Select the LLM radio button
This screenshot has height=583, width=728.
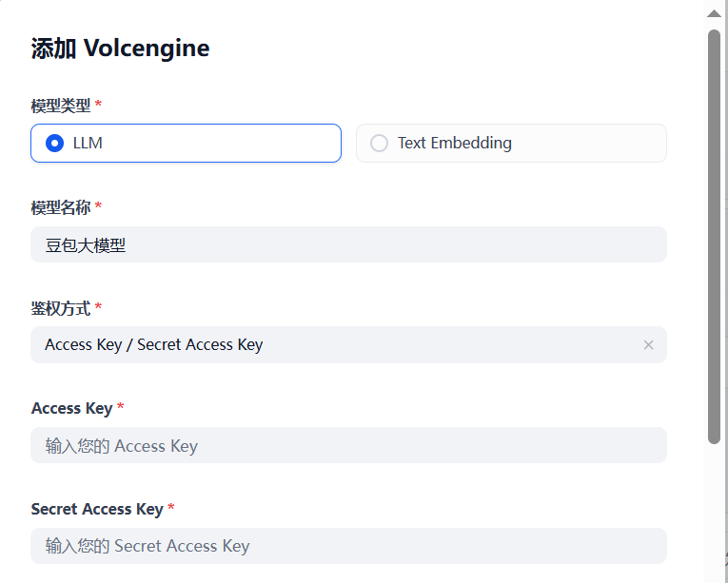(55, 144)
